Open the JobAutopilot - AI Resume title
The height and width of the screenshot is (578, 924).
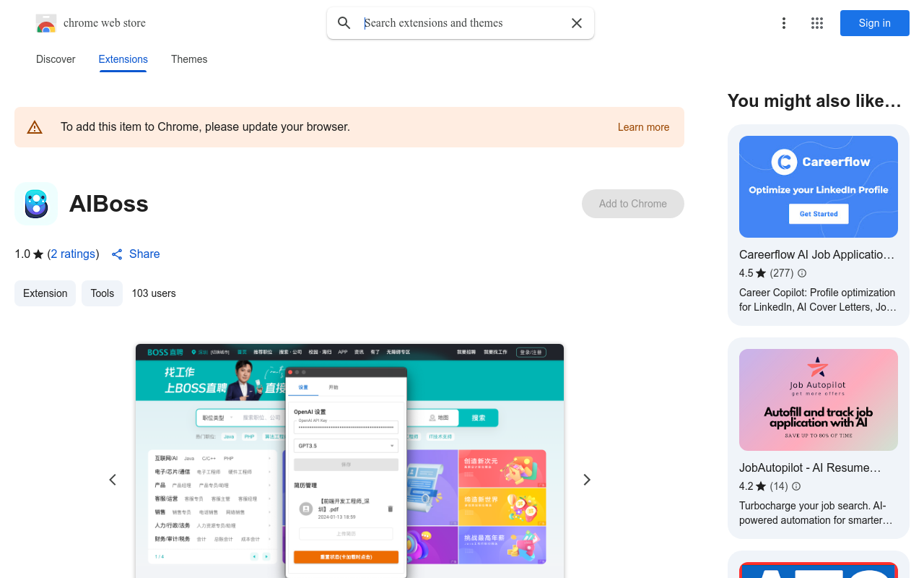pyautogui.click(x=810, y=467)
